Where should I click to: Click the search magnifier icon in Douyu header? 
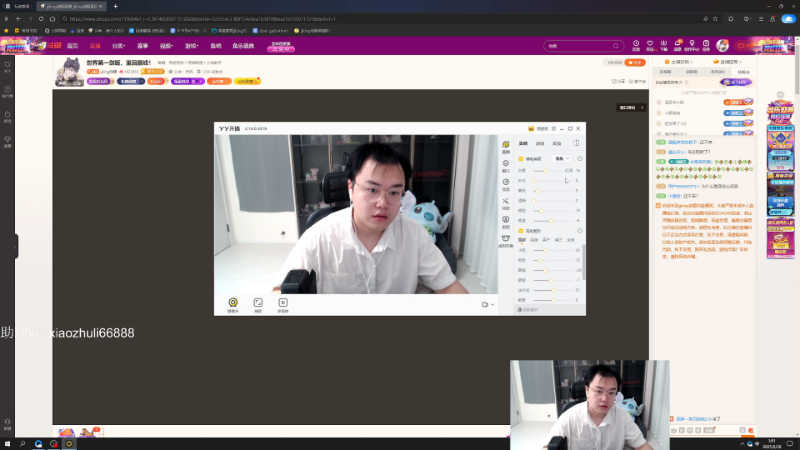click(x=616, y=46)
